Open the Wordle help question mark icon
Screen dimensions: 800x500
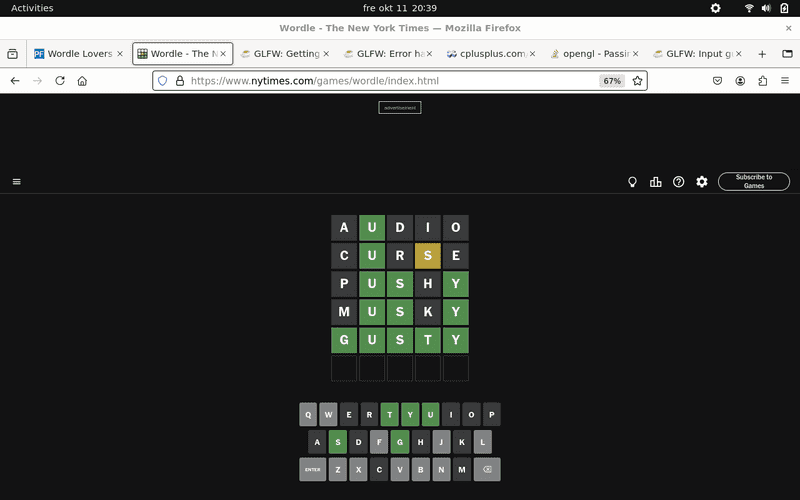(x=679, y=182)
